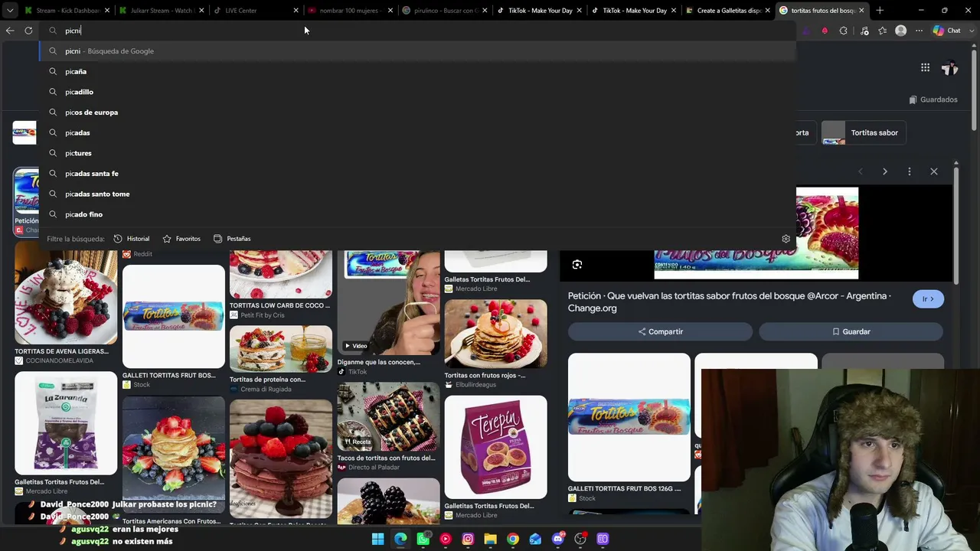980x551 pixels.
Task: Open the La Zaranda package image result
Action: point(66,424)
